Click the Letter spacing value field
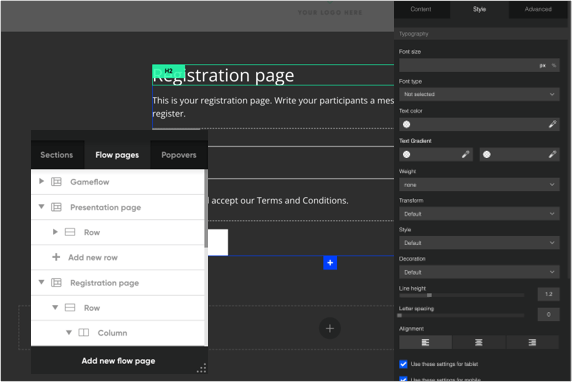The image size is (572, 382). pos(548,315)
